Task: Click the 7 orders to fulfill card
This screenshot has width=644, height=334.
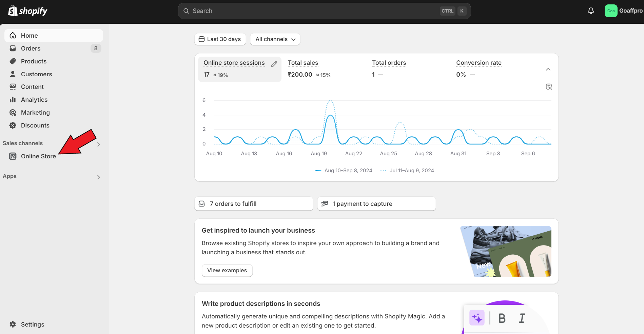Action: [x=253, y=204]
